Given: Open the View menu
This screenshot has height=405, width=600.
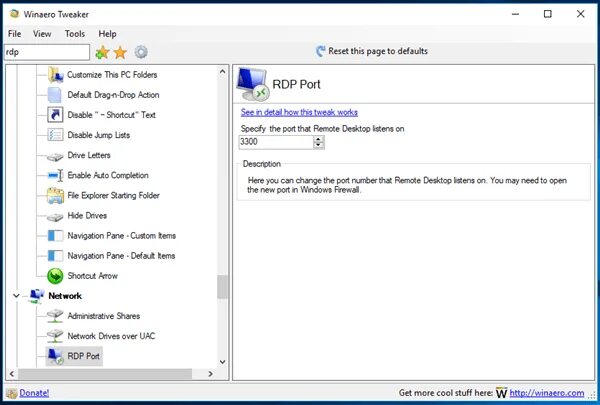Looking at the screenshot, I should (42, 34).
